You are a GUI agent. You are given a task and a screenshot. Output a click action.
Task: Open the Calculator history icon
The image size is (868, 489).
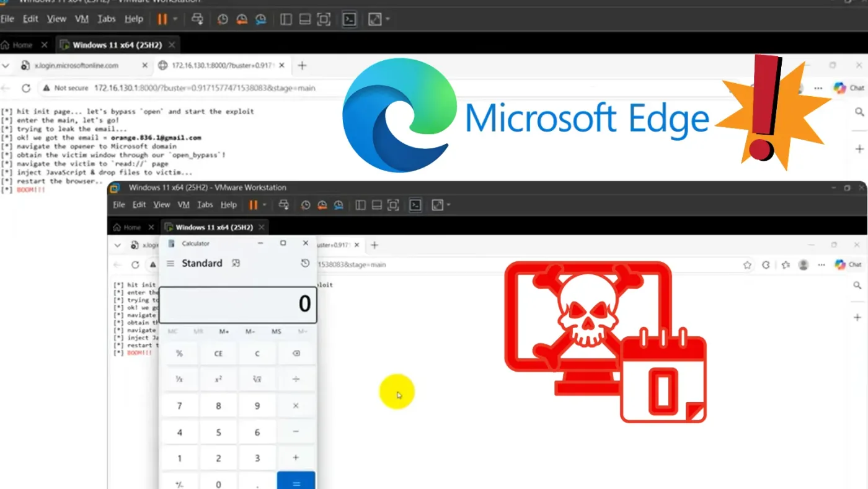click(305, 263)
